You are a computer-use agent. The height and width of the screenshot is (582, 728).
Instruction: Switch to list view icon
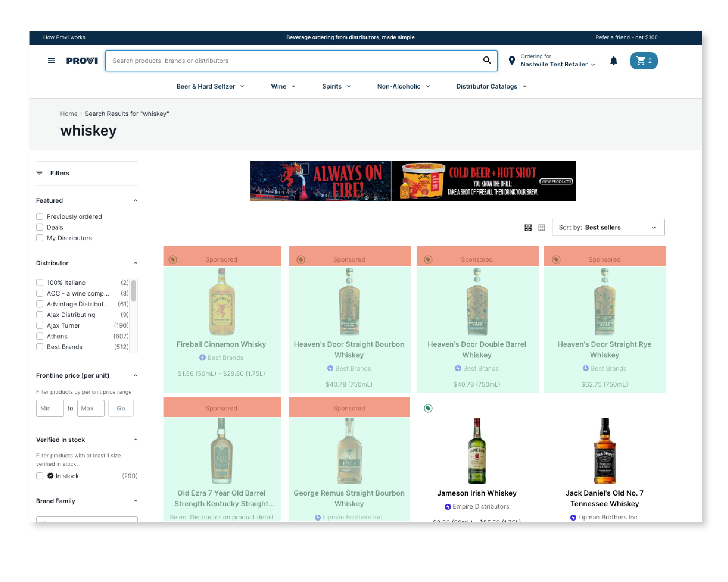[x=542, y=228]
